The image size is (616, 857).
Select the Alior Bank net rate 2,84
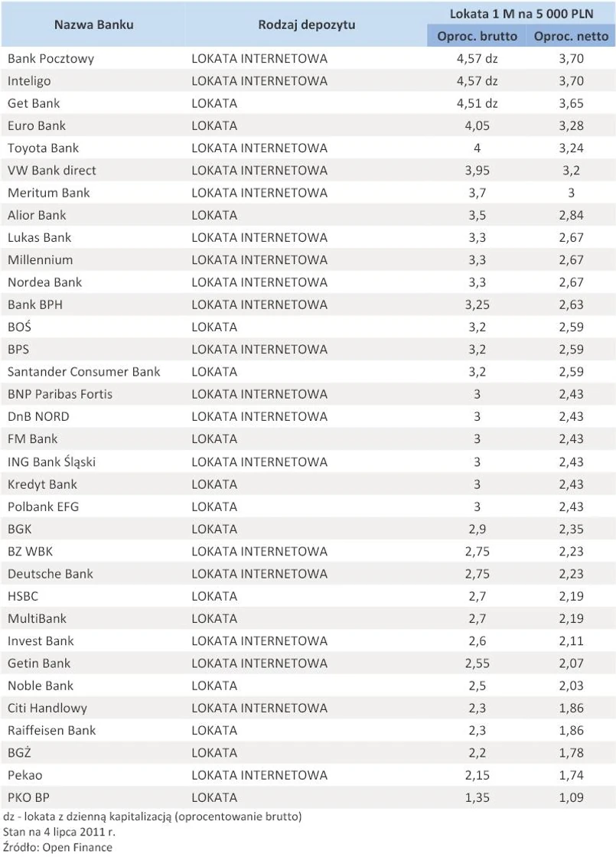point(571,215)
